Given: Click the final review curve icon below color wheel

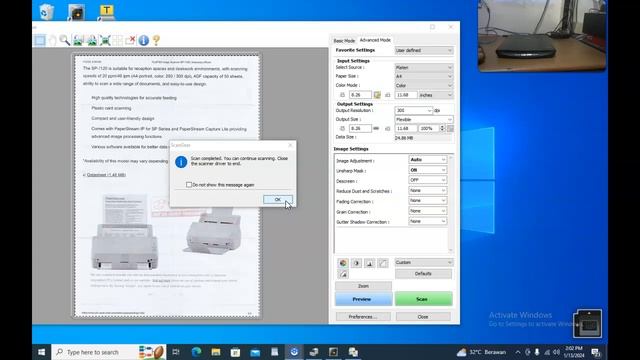Looking at the screenshot, I should click(343, 274).
